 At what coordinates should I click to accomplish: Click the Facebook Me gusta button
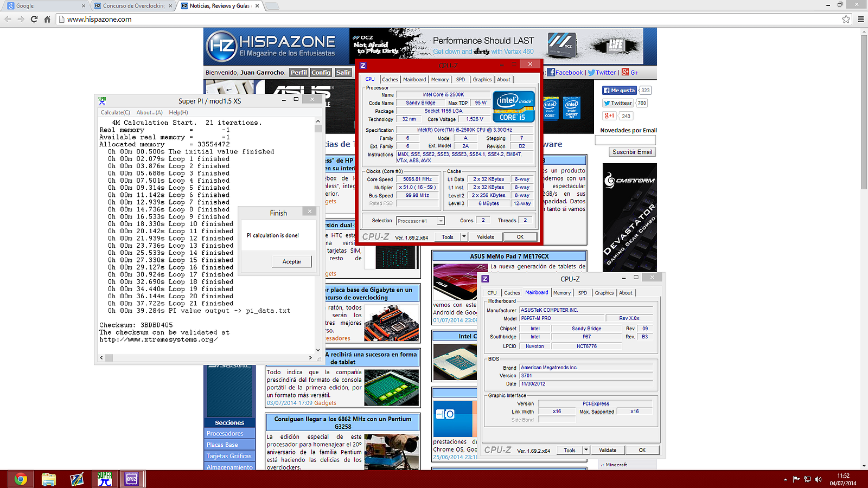tap(619, 91)
